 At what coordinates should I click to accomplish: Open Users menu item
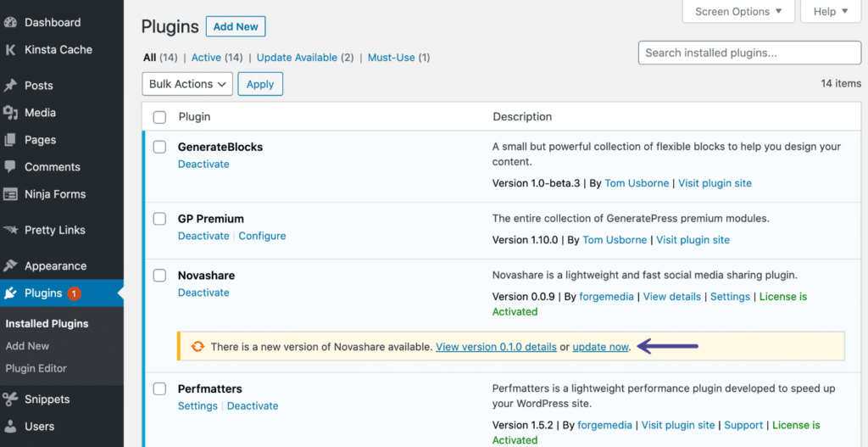click(39, 427)
